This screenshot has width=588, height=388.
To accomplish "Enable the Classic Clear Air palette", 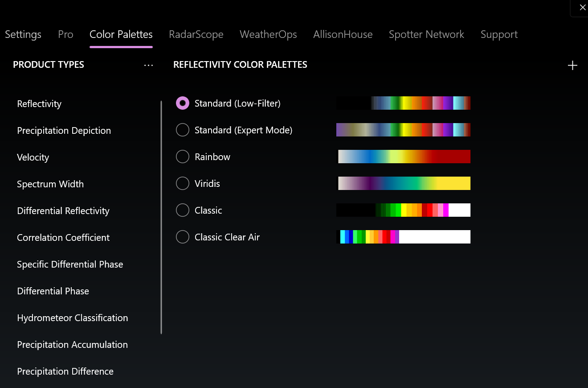I will tap(183, 237).
